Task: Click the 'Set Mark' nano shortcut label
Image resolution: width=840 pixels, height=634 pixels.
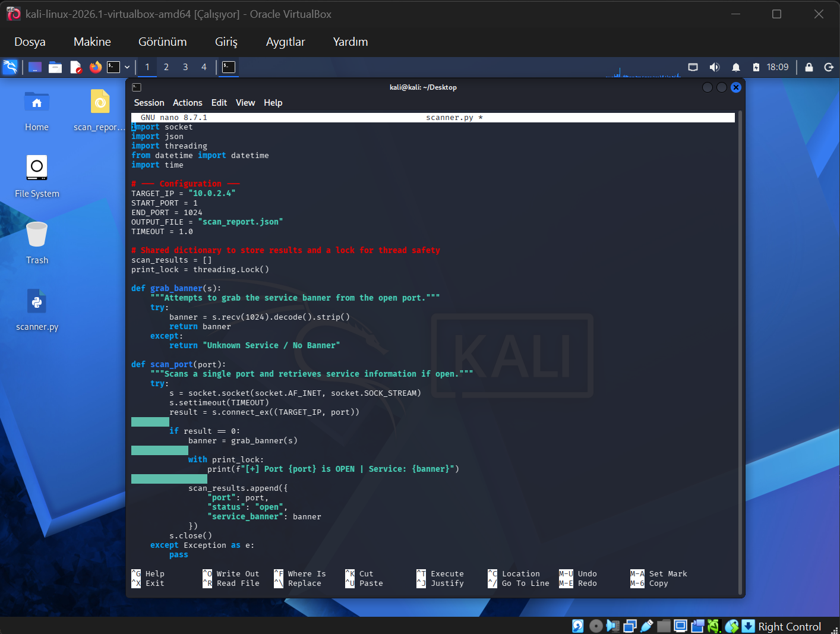Action: 668,574
